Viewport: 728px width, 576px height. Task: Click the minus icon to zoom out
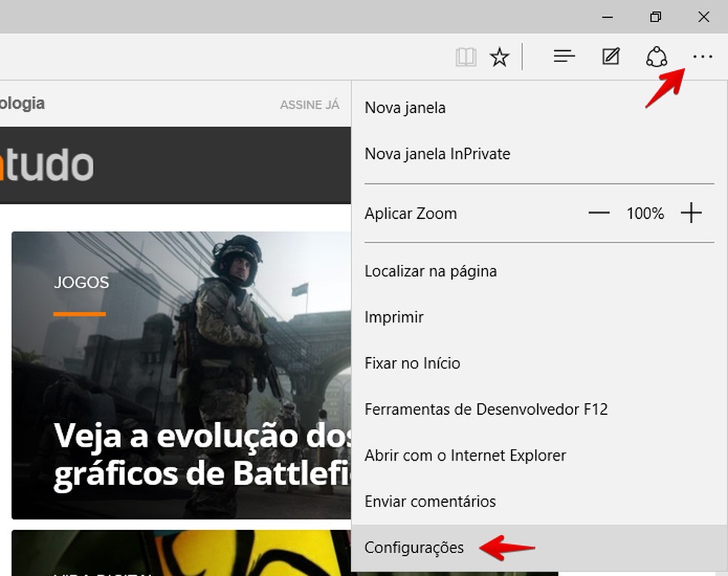click(x=599, y=213)
